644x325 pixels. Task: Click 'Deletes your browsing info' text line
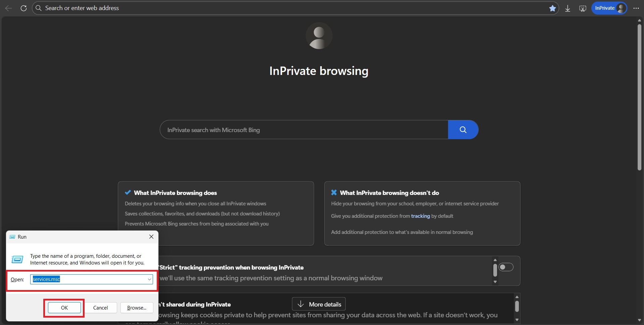click(195, 204)
